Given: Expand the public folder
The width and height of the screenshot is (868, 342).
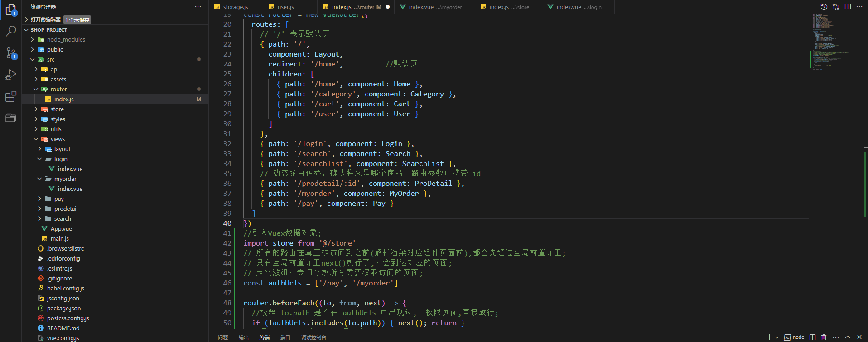Looking at the screenshot, I should pyautogui.click(x=32, y=49).
